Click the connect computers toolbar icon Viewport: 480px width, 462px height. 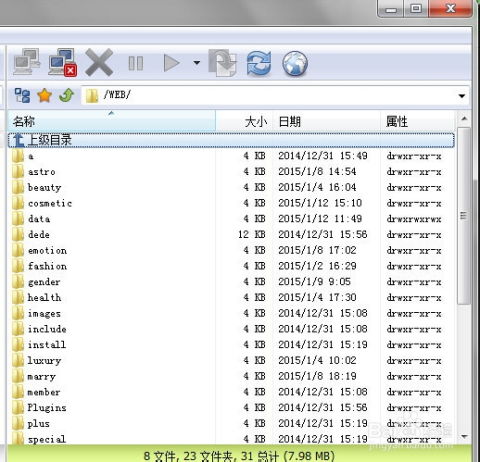coord(27,62)
